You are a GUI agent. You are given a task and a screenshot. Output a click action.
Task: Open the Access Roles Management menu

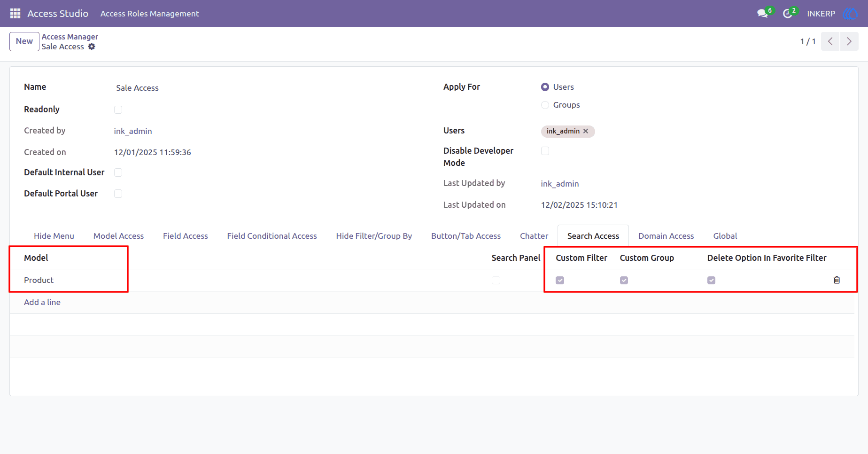[150, 14]
